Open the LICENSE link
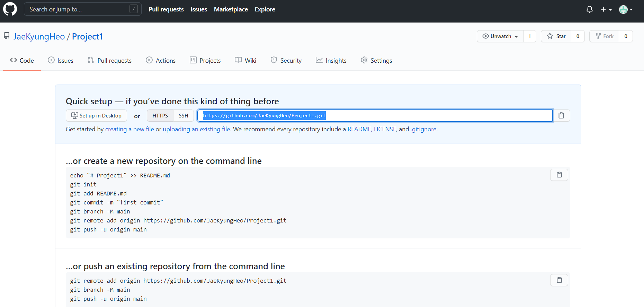 pyautogui.click(x=385, y=129)
